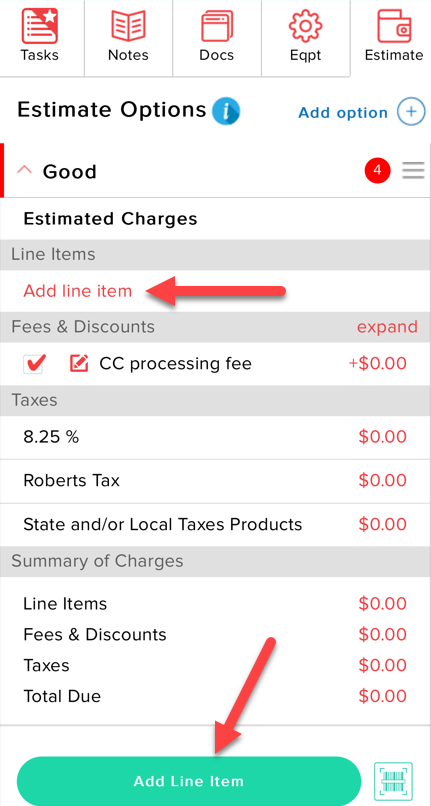Select the Roberts Tax row
Screen dimensions: 431x806
tap(216, 481)
